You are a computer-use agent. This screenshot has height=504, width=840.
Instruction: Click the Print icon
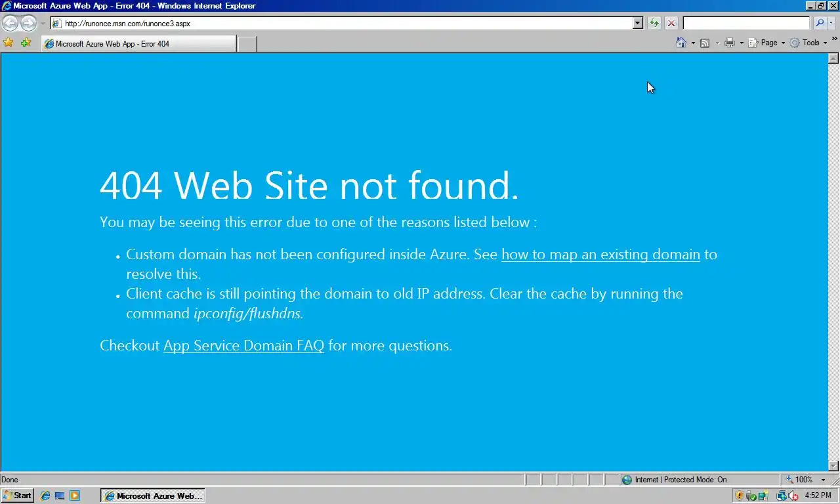[729, 43]
